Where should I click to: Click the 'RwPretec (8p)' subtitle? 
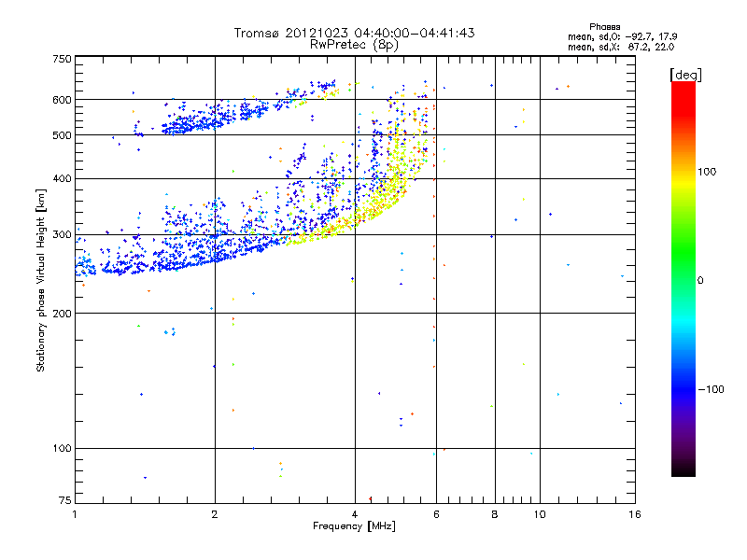(354, 45)
